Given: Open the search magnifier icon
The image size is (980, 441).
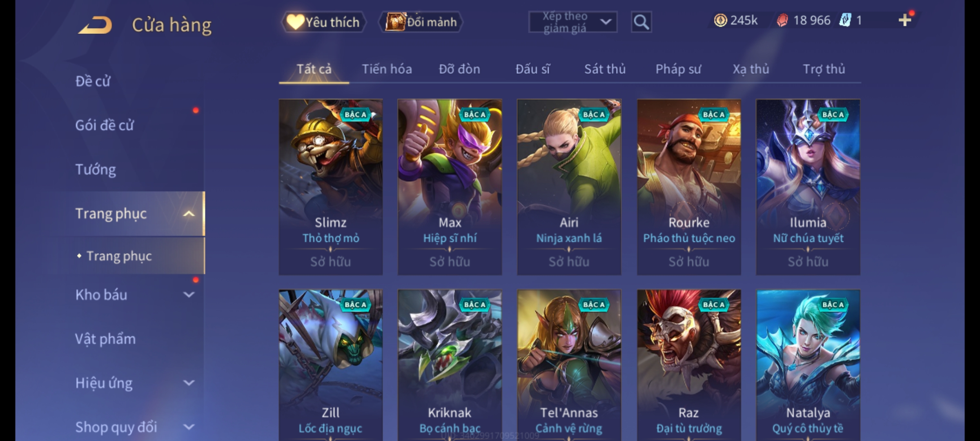Looking at the screenshot, I should coord(641,22).
